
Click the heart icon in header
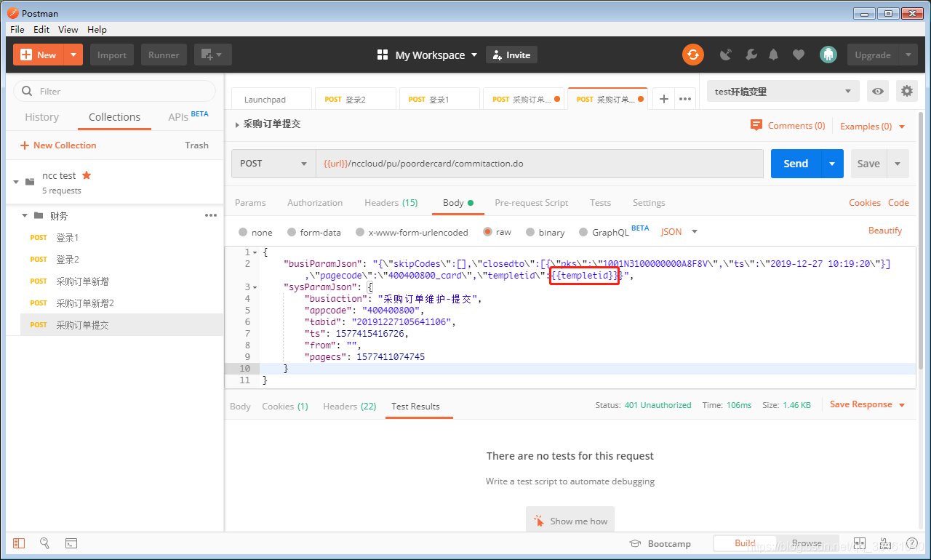[799, 55]
